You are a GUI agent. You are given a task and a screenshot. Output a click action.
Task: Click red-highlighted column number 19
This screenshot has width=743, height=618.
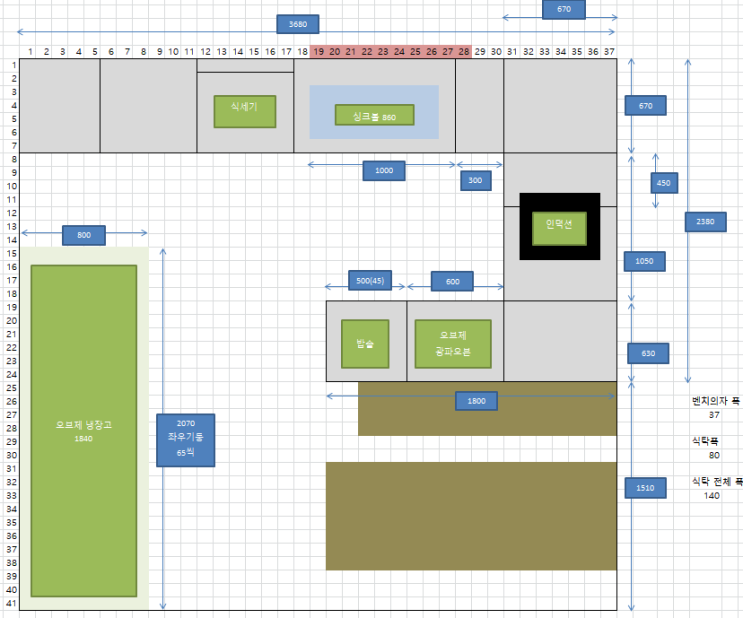pos(318,52)
